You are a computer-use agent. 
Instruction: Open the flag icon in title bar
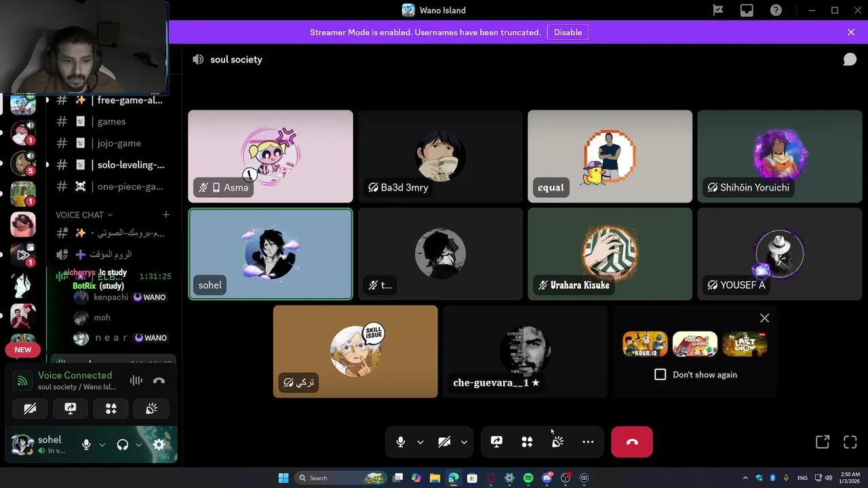click(x=717, y=10)
